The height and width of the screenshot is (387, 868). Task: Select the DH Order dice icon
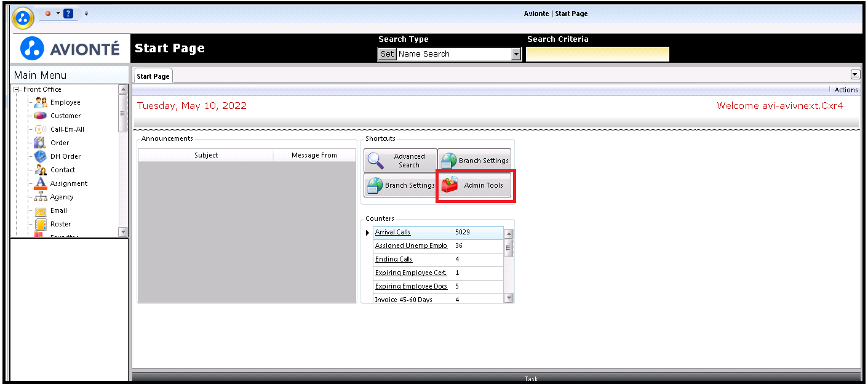click(x=41, y=156)
